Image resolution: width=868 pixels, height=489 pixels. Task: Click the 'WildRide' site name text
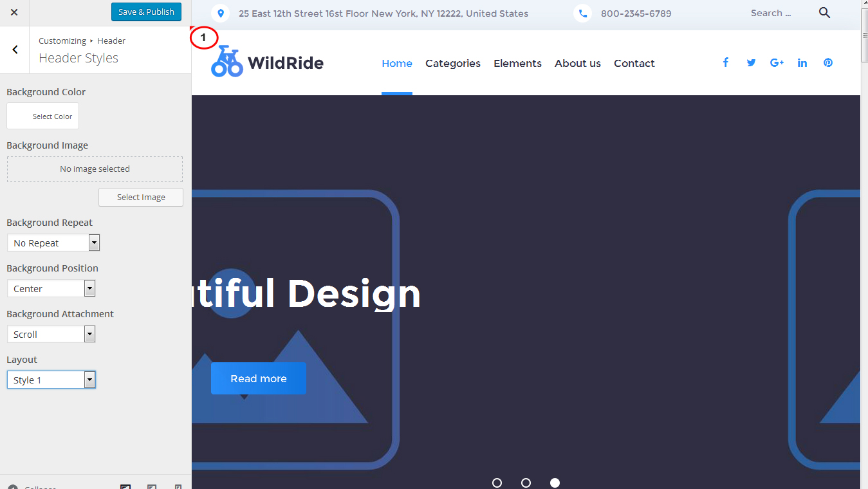286,62
